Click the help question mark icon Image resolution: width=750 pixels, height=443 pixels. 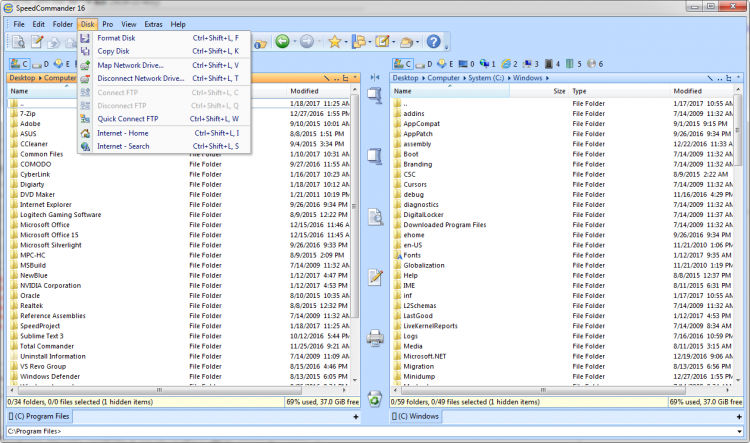click(x=433, y=42)
